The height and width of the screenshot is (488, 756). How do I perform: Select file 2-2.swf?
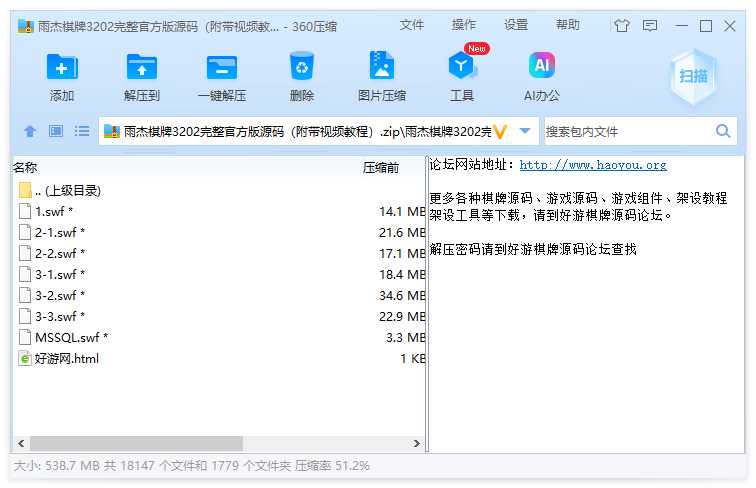[x=60, y=253]
